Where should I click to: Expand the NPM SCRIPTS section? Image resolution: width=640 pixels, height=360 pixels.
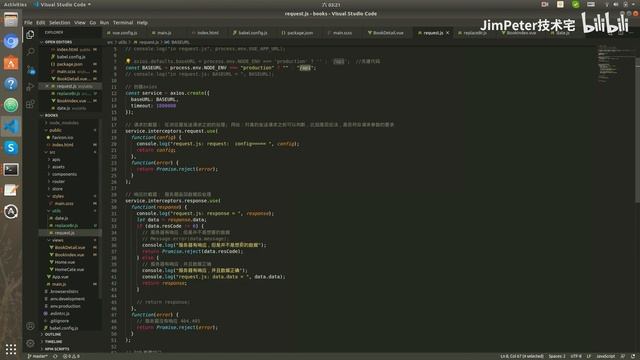57,349
